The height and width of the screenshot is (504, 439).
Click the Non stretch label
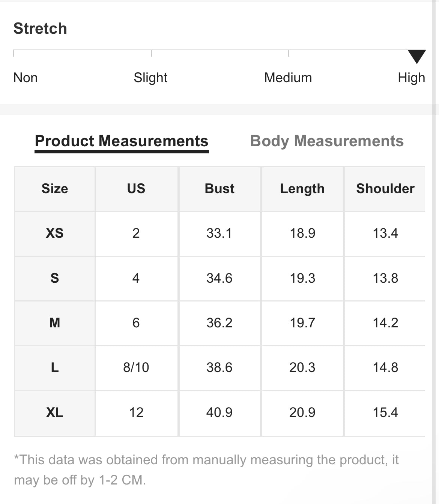pyautogui.click(x=26, y=78)
